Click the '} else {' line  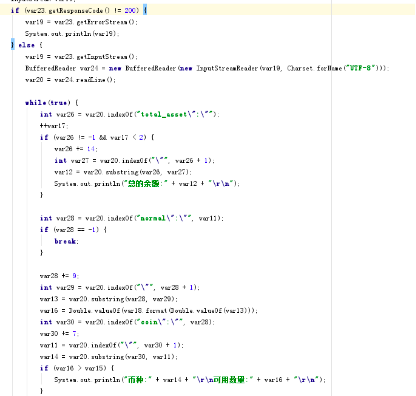coord(27,45)
